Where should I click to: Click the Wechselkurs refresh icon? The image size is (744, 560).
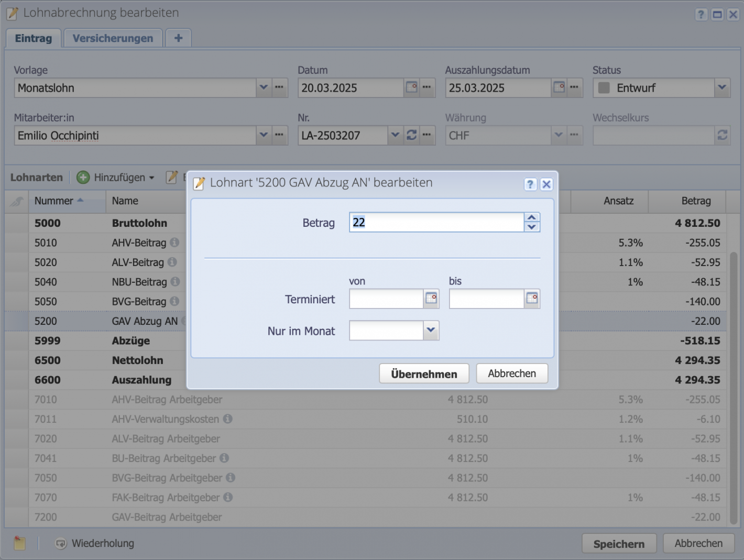[x=723, y=135]
